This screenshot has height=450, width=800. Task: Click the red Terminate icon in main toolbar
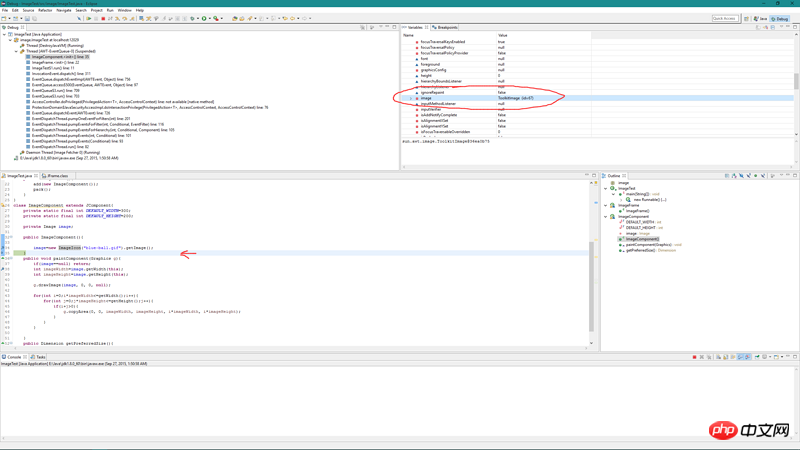(x=103, y=18)
